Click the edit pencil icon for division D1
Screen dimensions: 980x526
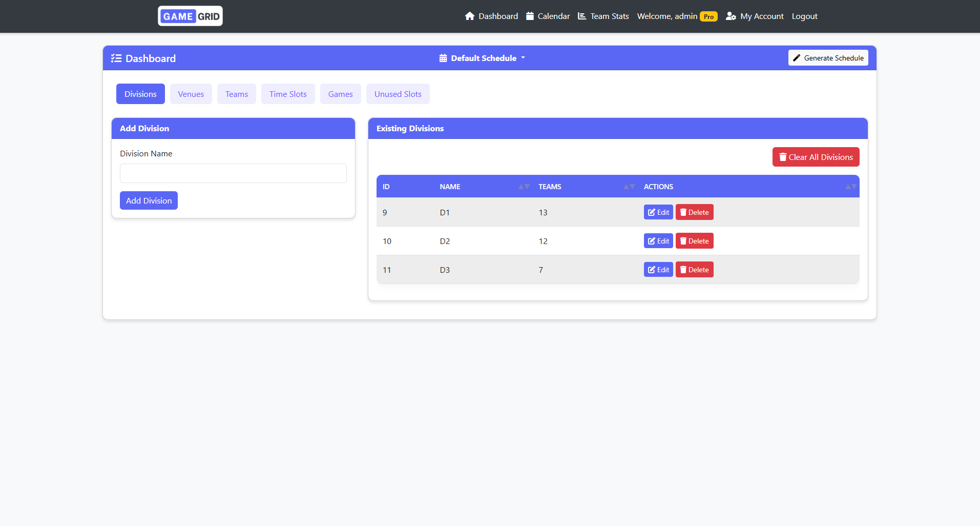tap(651, 212)
